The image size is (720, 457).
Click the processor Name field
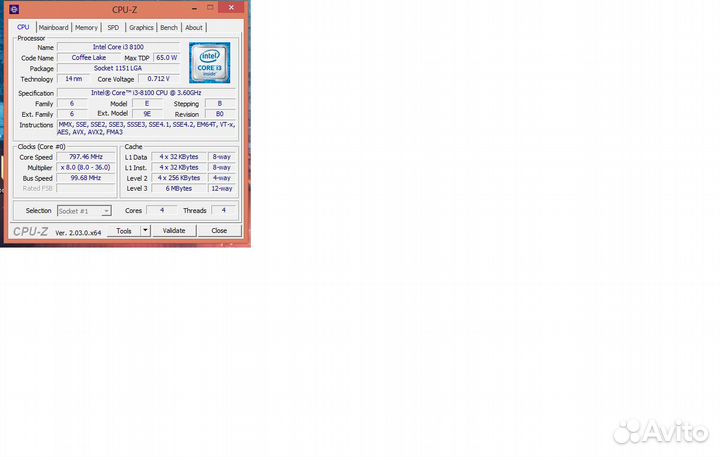point(117,47)
